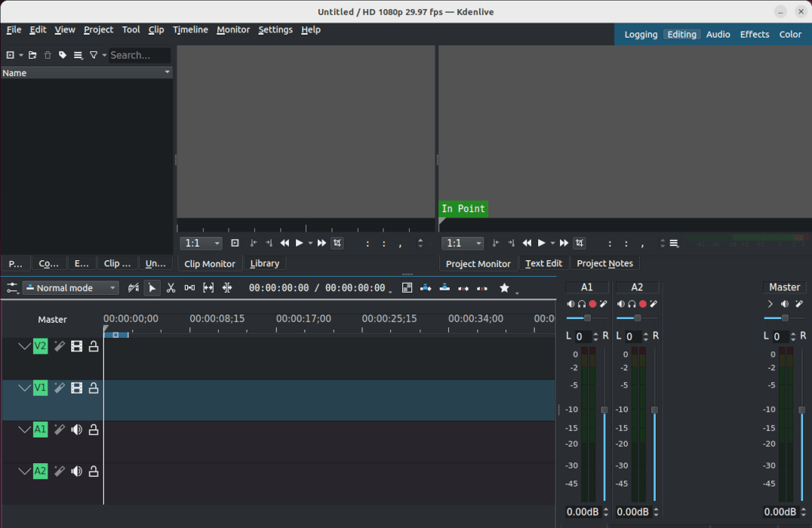Set the In point on the Clip Monitor
Image resolution: width=812 pixels, height=528 pixels.
click(253, 243)
